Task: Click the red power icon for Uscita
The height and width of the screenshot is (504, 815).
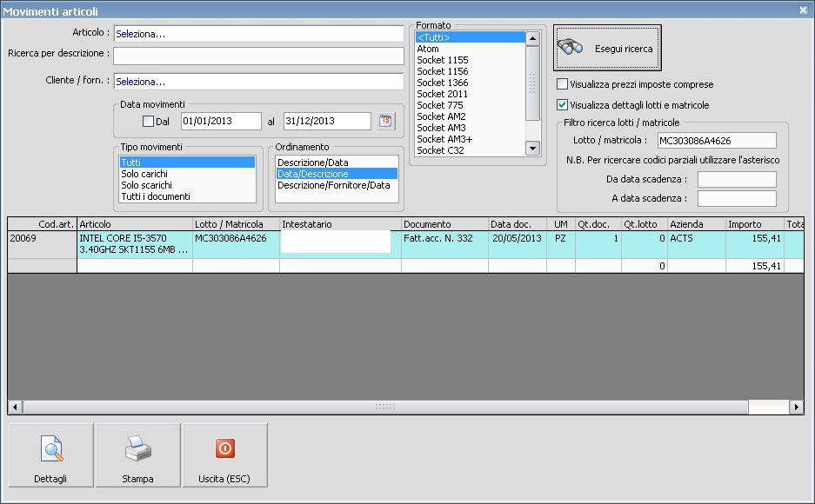Action: [x=225, y=448]
